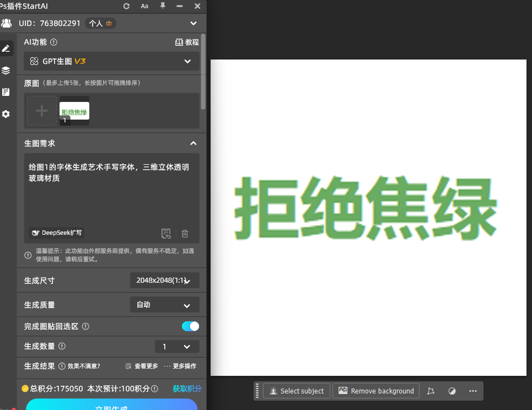Click the info icon next to AI功能
This screenshot has height=410, width=532.
(x=53, y=42)
